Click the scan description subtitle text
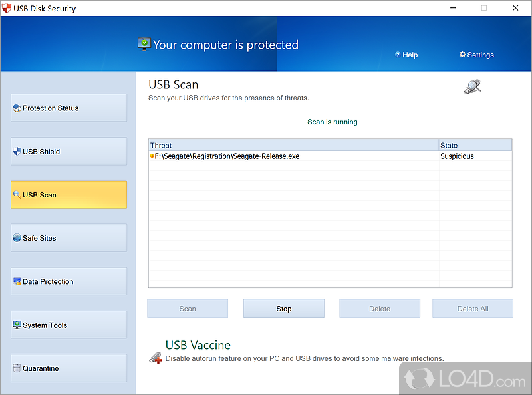Image resolution: width=532 pixels, height=395 pixels. pyautogui.click(x=229, y=98)
